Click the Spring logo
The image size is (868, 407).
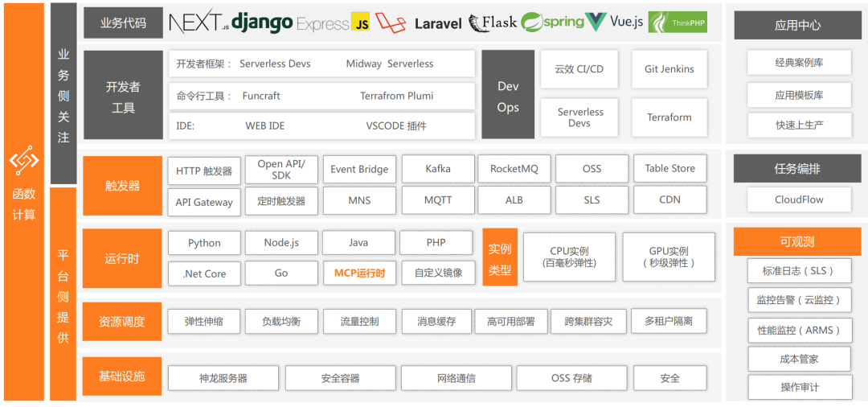point(552,23)
